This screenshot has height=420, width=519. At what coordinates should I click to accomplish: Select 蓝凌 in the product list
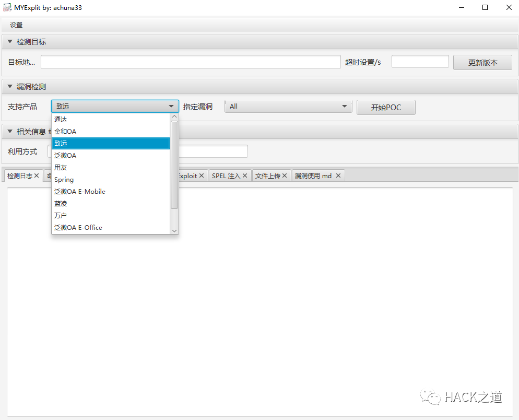(111, 203)
